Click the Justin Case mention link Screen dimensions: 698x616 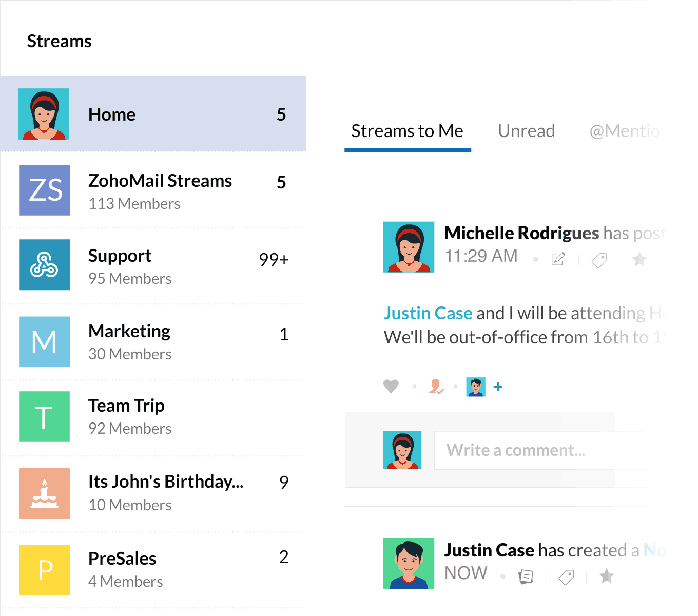tap(428, 313)
